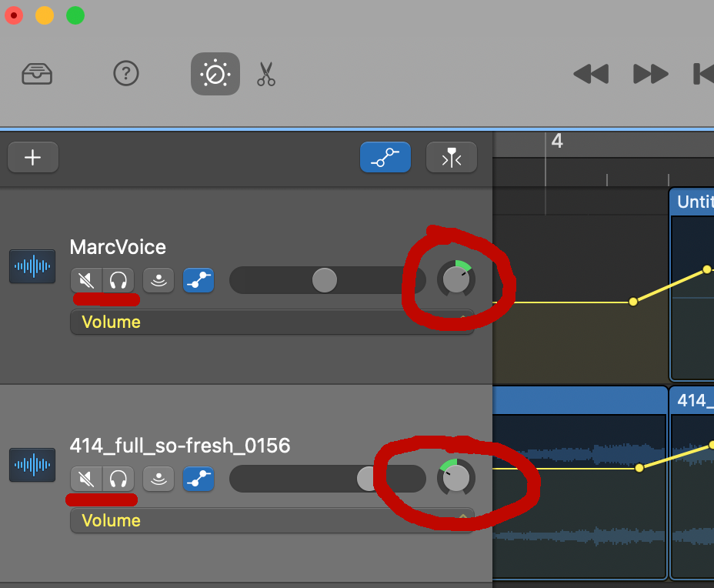Solo the 414_full_so-fresh_0156 track
Screen dimensions: 714x588
(118, 479)
